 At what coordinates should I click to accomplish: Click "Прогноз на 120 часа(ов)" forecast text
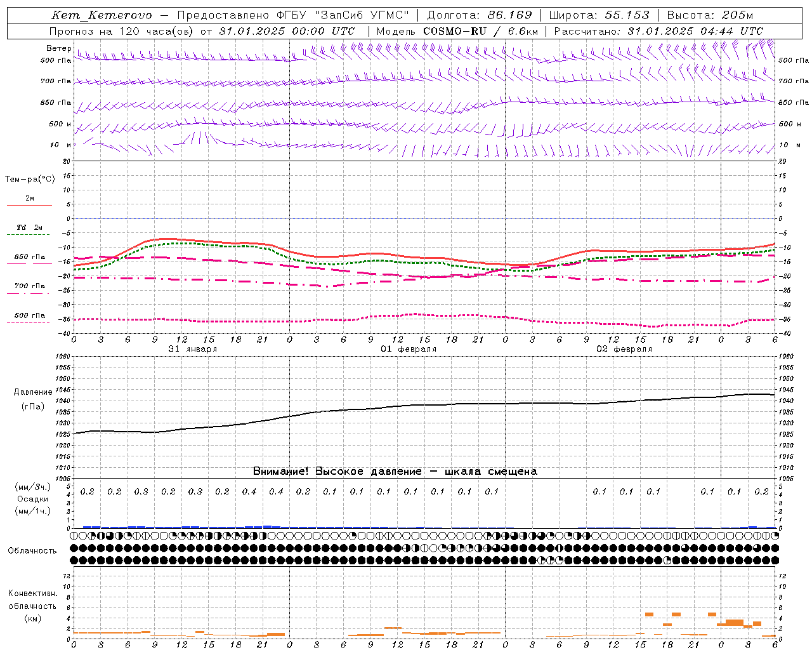point(122,31)
